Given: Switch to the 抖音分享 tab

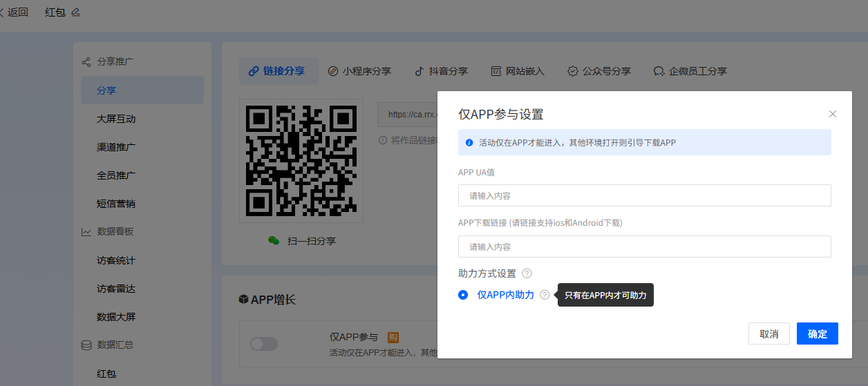Looking at the screenshot, I should pos(441,71).
